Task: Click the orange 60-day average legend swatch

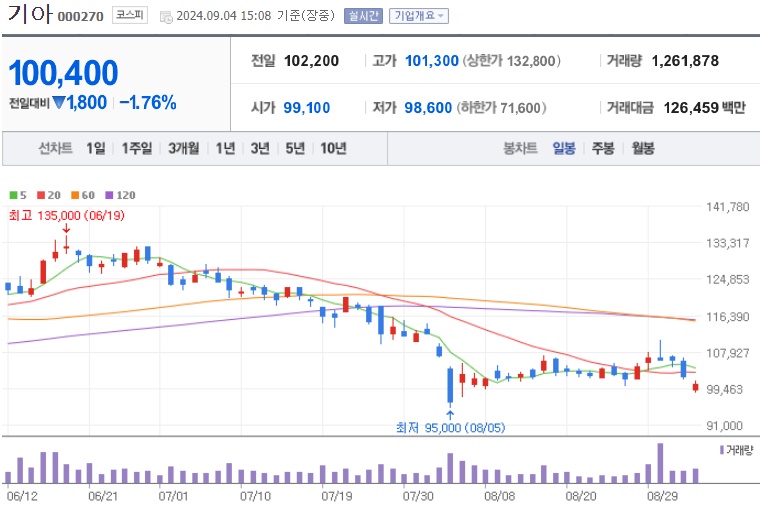Action: [75, 195]
